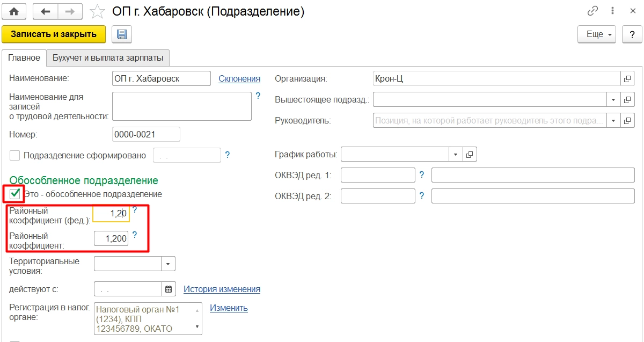Click the Номер input field
644x342 pixels.
click(x=146, y=134)
